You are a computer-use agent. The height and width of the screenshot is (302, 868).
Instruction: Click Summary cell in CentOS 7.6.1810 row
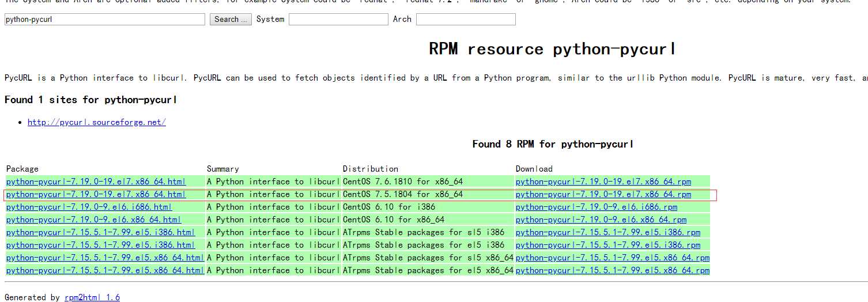tap(274, 182)
